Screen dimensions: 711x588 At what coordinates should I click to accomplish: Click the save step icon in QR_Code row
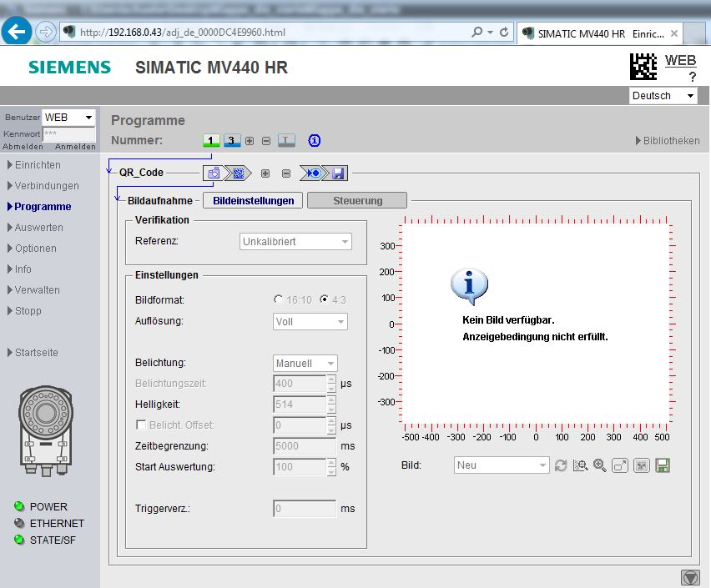tap(338, 173)
